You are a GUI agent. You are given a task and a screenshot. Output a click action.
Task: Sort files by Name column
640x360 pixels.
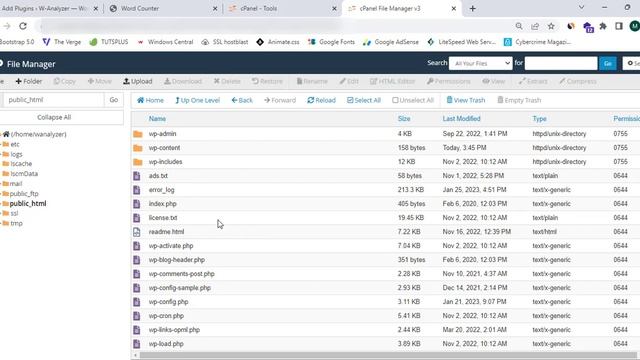point(157,119)
